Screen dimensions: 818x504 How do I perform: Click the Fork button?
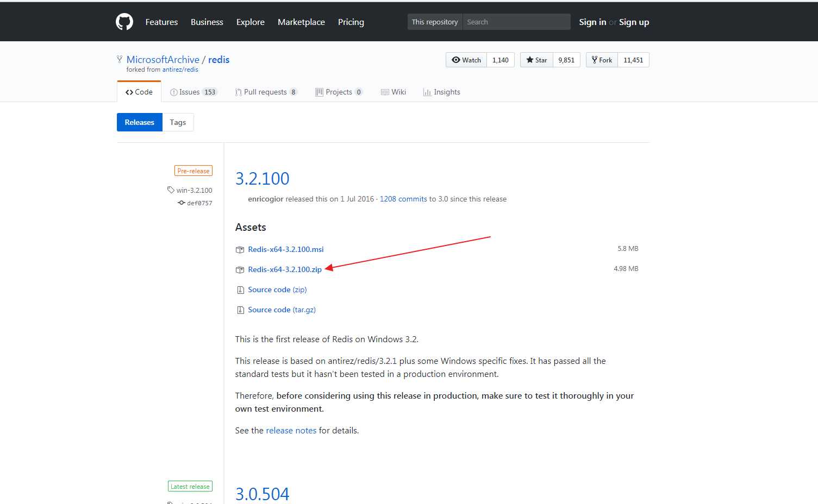(602, 60)
